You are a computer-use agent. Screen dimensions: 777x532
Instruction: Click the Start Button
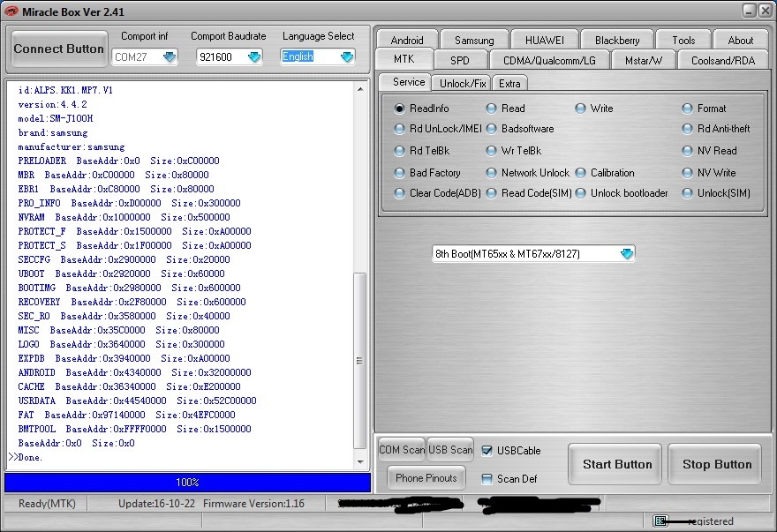pyautogui.click(x=615, y=464)
